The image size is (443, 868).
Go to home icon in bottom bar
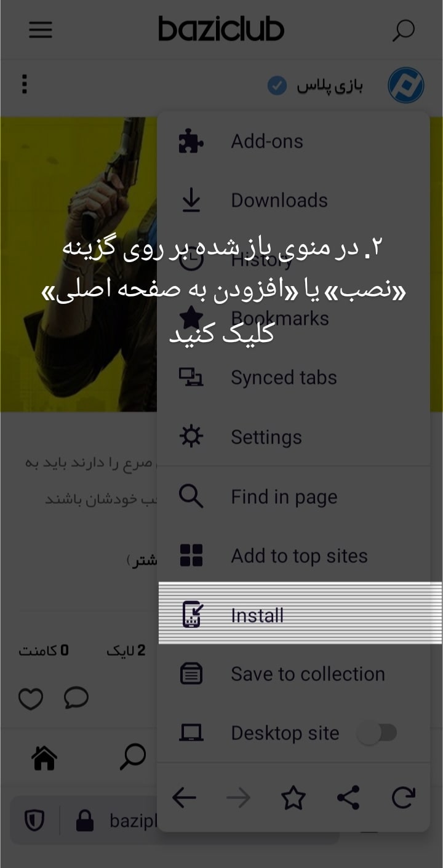pyautogui.click(x=44, y=758)
